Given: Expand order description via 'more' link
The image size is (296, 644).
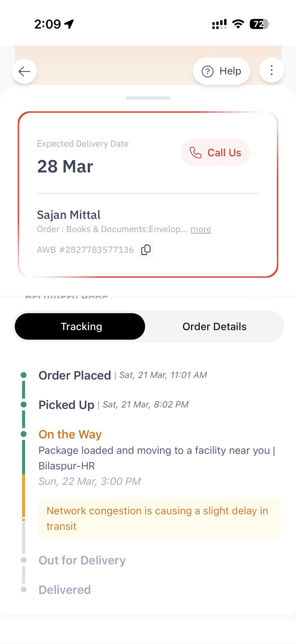Looking at the screenshot, I should click(x=201, y=229).
